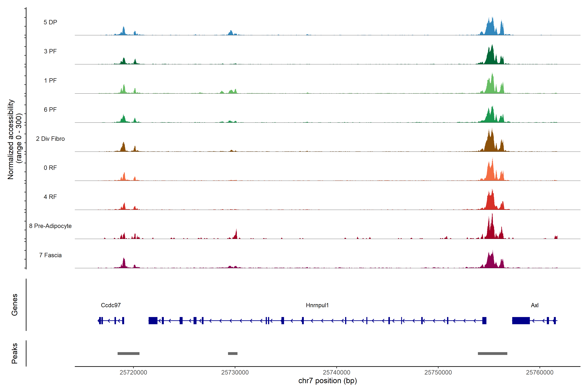Click the 5 DP track label
Image resolution: width=588 pixels, height=392 pixels.
[x=50, y=22]
